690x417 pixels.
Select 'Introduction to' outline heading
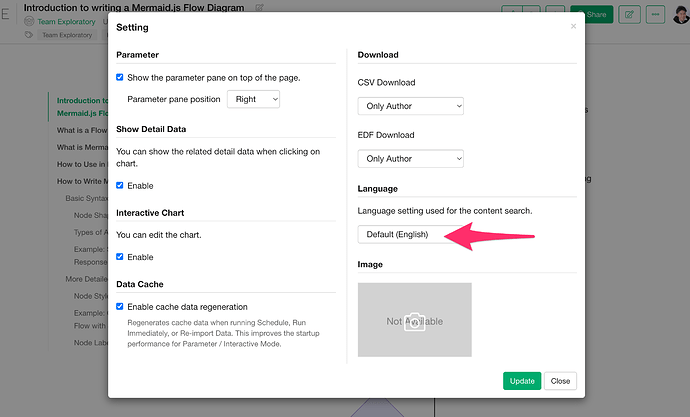click(82, 107)
